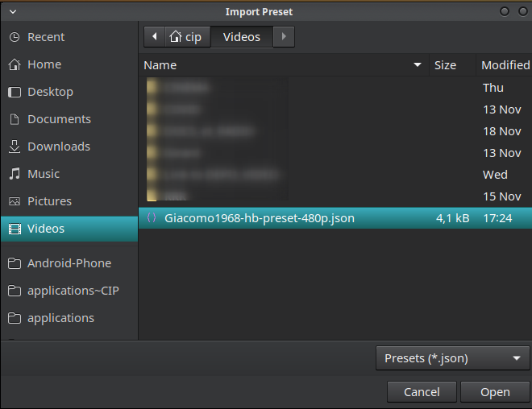Click the path bar back arrow
Screen dimensions: 532x409
155,36
